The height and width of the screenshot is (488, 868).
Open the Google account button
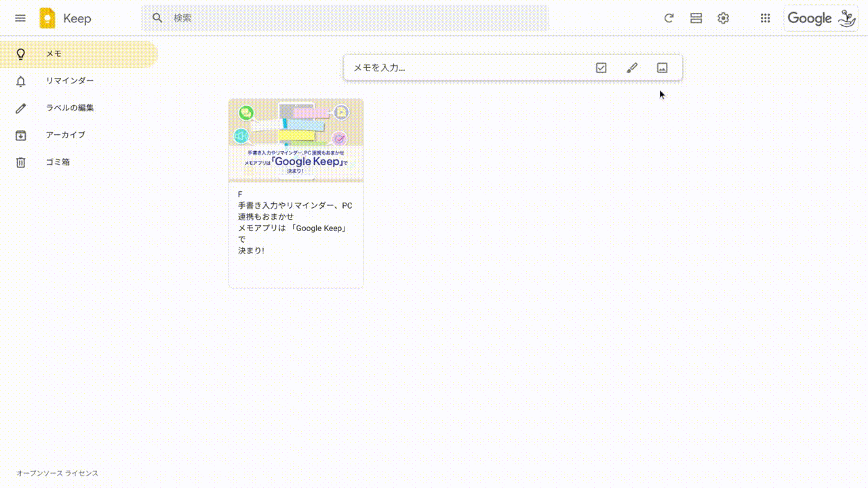pyautogui.click(x=821, y=18)
